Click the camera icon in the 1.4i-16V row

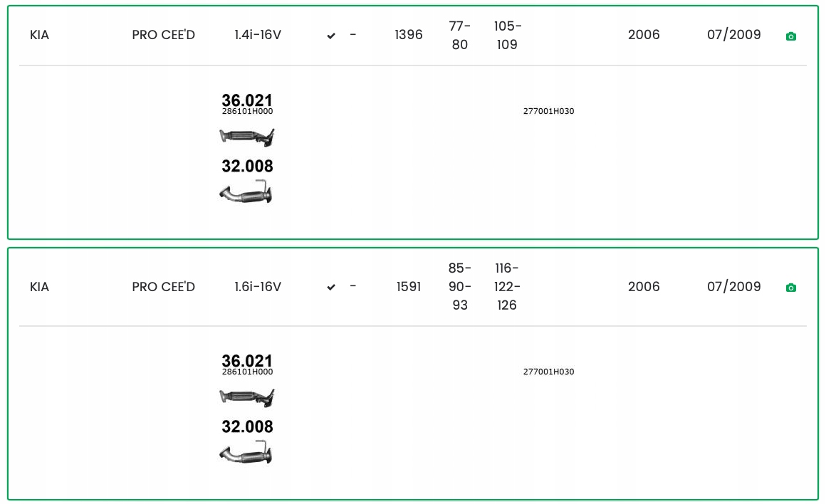(x=790, y=36)
